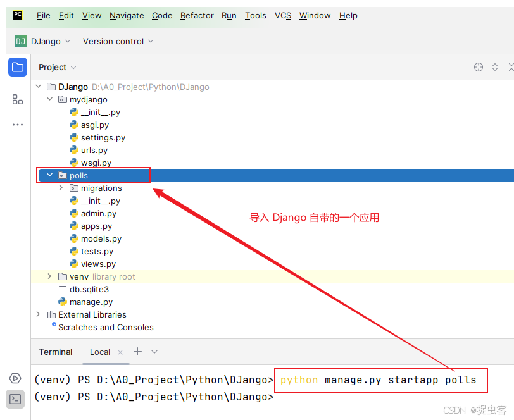Image resolution: width=514 pixels, height=420 pixels.
Task: Open the Terminal tool window icon
Action: pos(15,399)
